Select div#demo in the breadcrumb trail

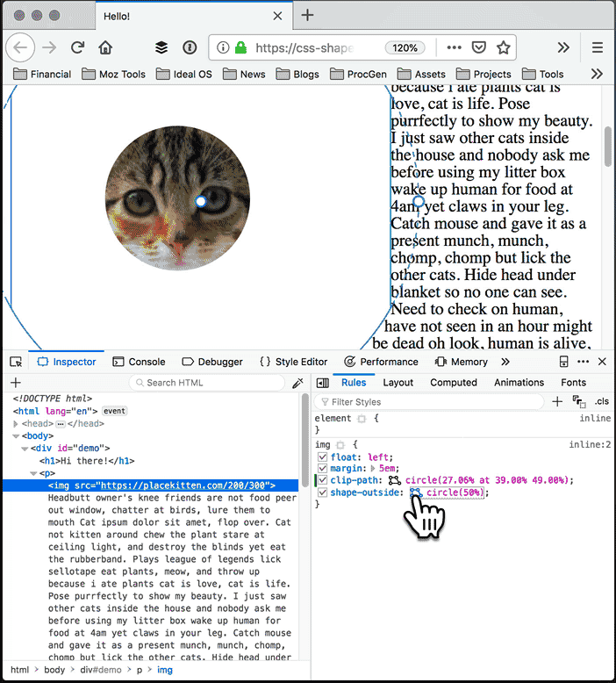click(101, 670)
